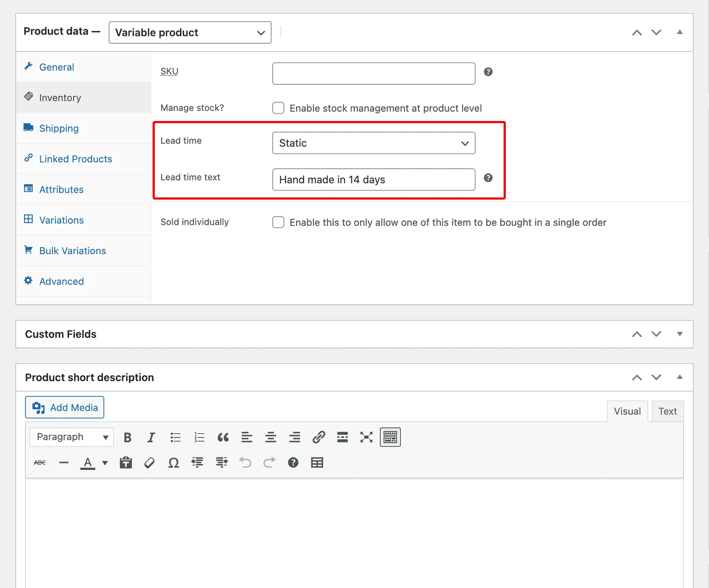Screen dimensions: 709x588
Task: Open the Paragraph style dropdown
Action: tap(71, 437)
